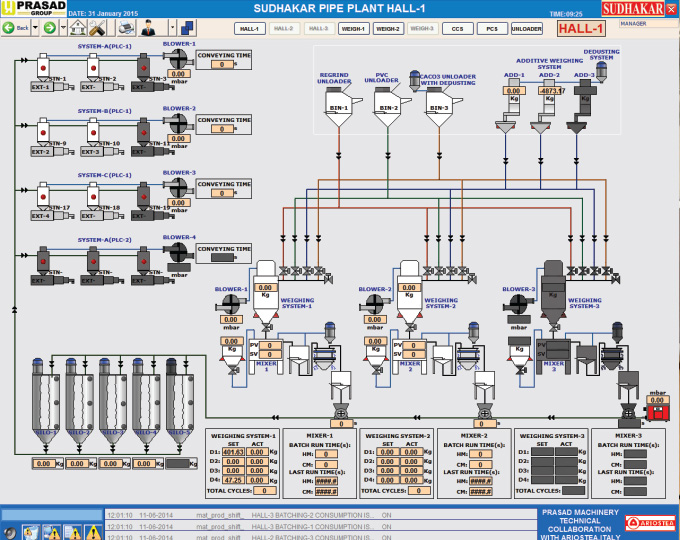Viewport: 680px width, 540px height.
Task: Click the UNLOADER button
Action: 526,29
